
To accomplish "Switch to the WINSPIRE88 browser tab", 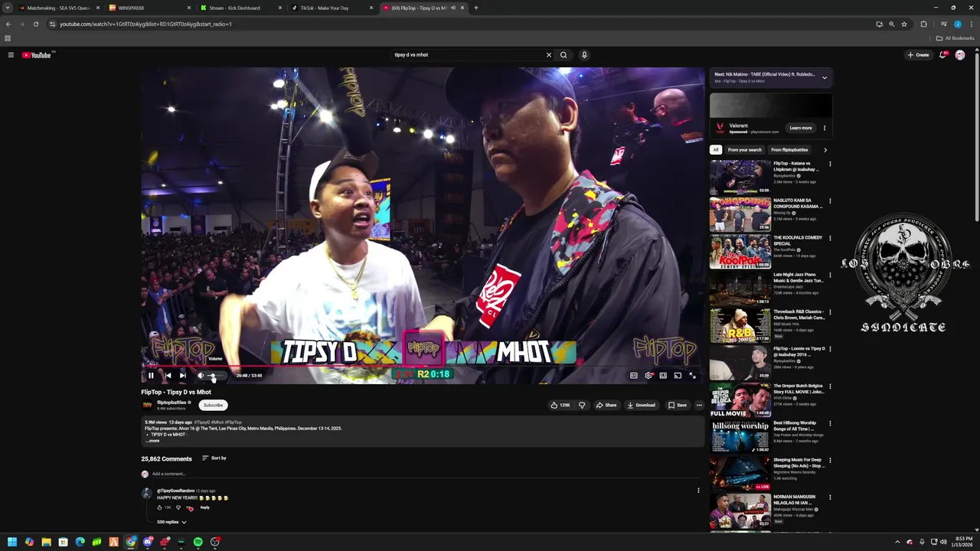I will point(150,8).
